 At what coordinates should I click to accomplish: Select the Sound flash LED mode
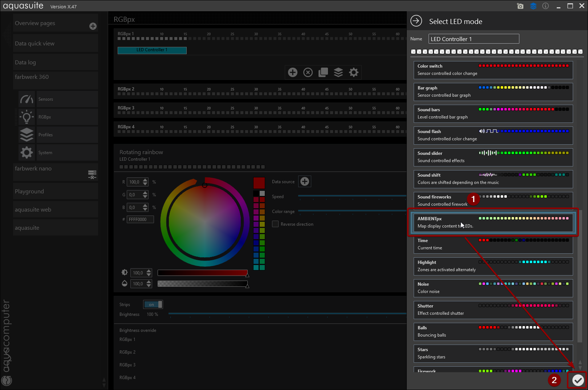point(493,135)
